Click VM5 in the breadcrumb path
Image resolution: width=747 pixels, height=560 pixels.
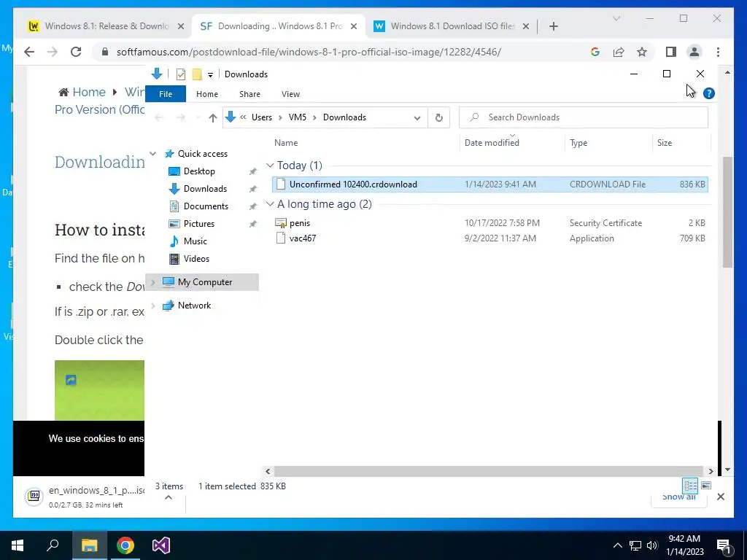(298, 117)
